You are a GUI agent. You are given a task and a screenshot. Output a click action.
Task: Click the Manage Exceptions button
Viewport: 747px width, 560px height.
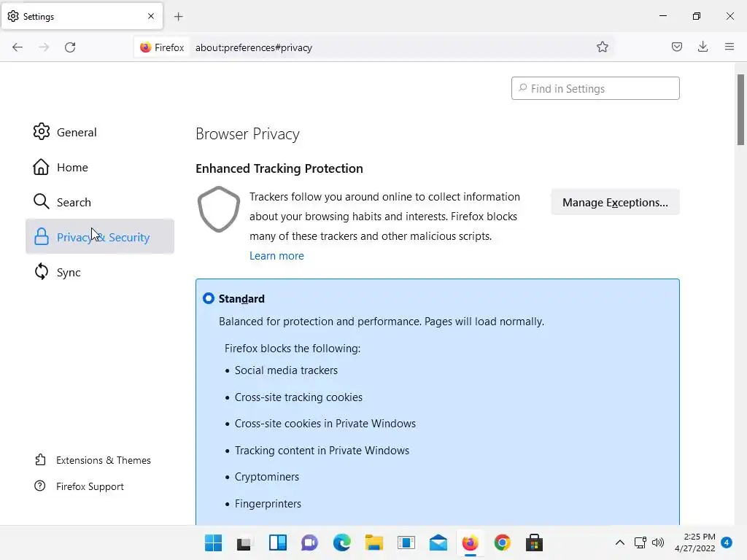pyautogui.click(x=615, y=203)
